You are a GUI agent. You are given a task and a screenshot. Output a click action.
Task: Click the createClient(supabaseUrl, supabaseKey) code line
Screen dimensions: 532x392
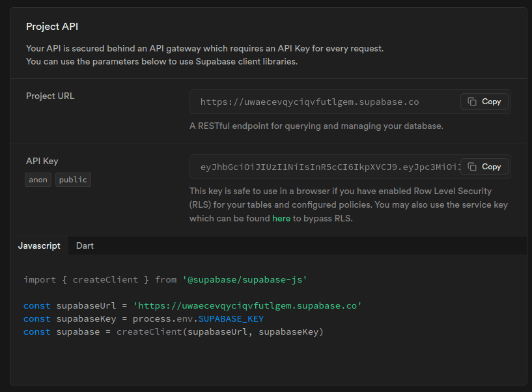pyautogui.click(x=173, y=332)
